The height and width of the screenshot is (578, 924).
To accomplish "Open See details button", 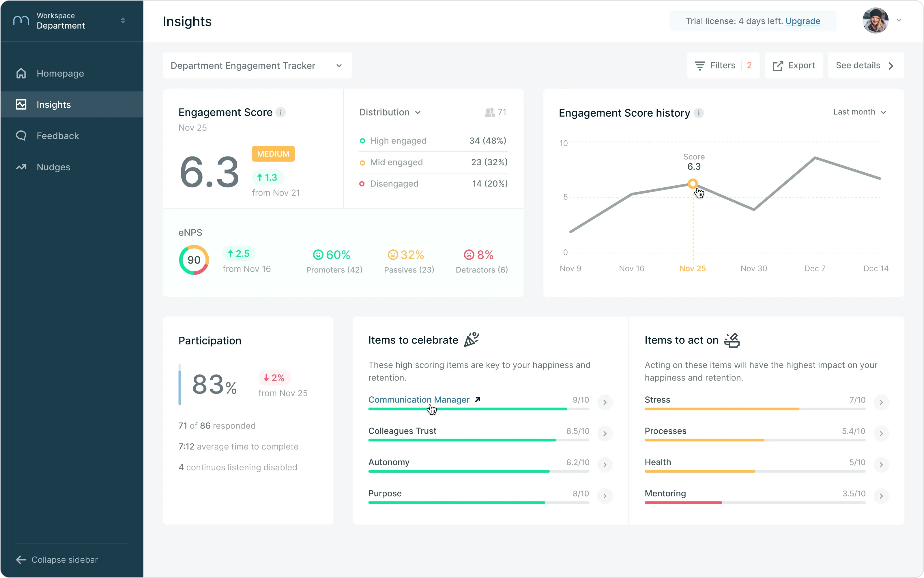I will [865, 65].
